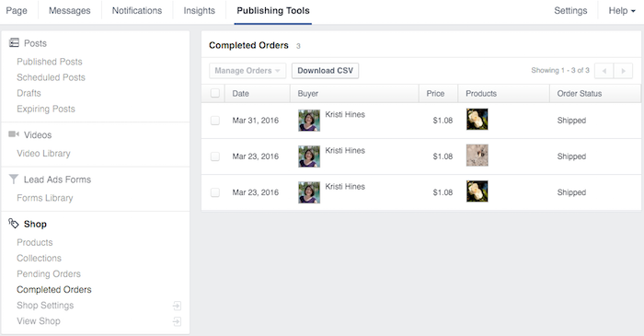Image resolution: width=644 pixels, height=336 pixels.
Task: Toggle the select-all orders checkbox
Action: pyautogui.click(x=214, y=93)
